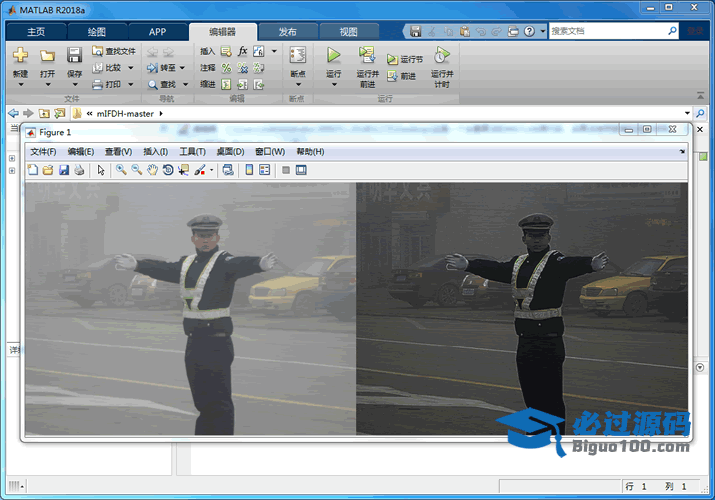Click the smart indent icon beside 缩进

(x=226, y=84)
